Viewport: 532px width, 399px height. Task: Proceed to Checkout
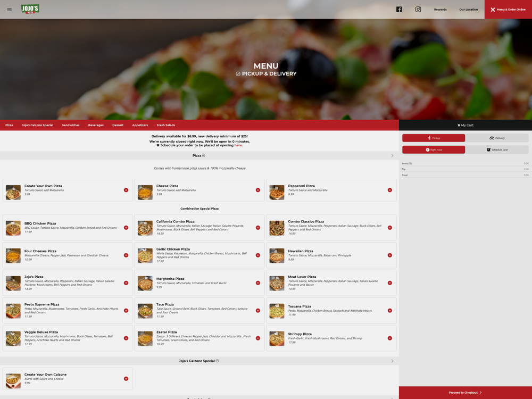pos(465,393)
